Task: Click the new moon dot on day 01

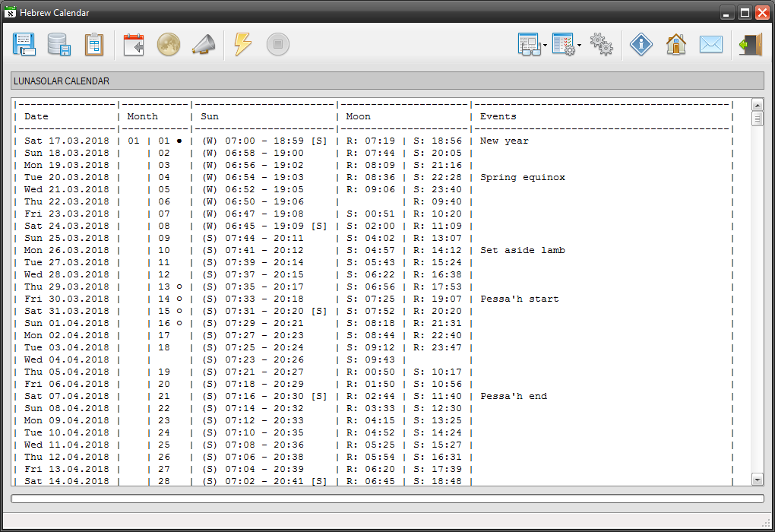Action: 179,141
